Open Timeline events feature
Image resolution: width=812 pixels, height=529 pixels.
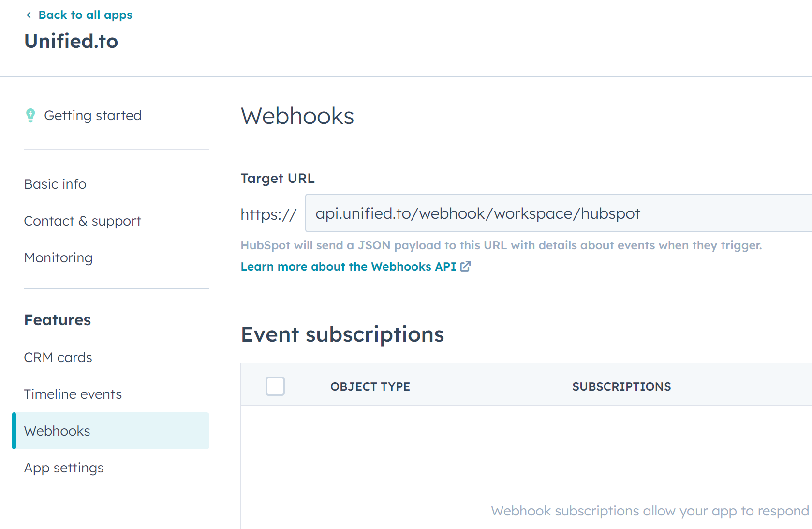(x=73, y=394)
